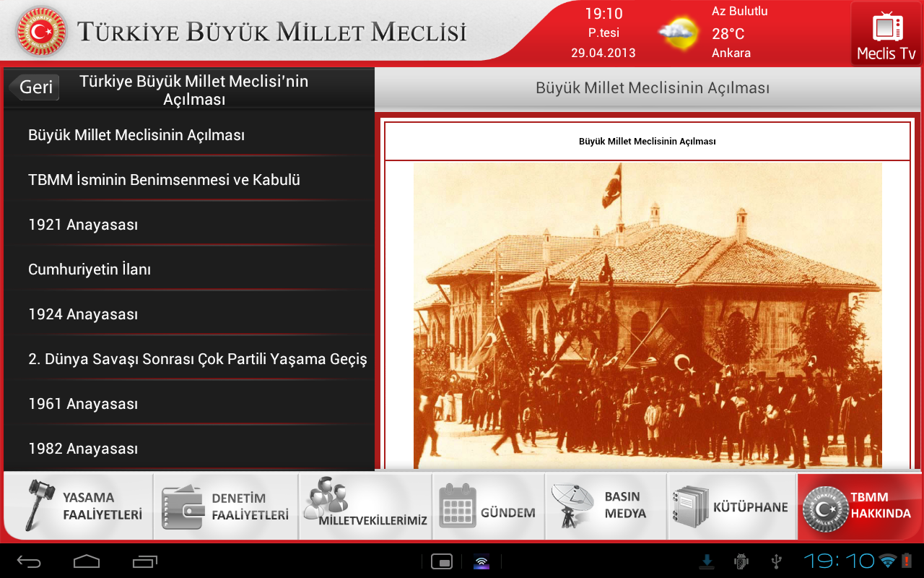This screenshot has width=924, height=578.
Task: Open Yasama Faaliyetleri gavel tab
Action: pos(78,506)
